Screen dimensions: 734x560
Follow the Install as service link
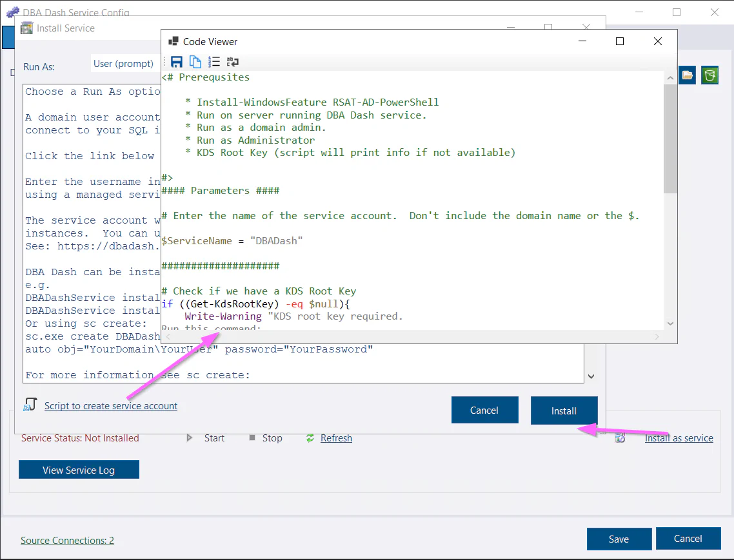[x=679, y=438]
